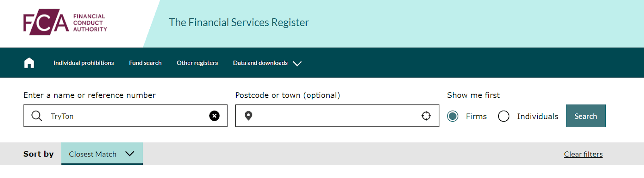Clear the name search field with X icon

tap(215, 116)
